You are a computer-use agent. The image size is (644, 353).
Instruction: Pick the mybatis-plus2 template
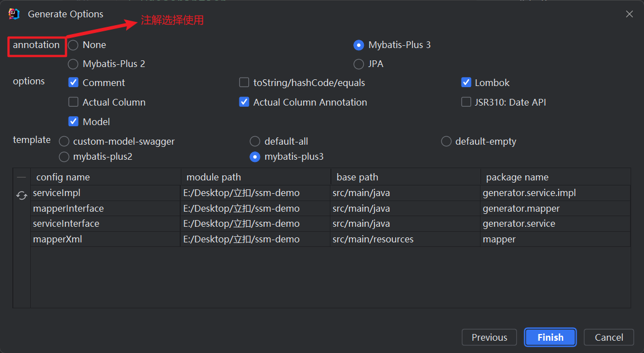(x=64, y=157)
